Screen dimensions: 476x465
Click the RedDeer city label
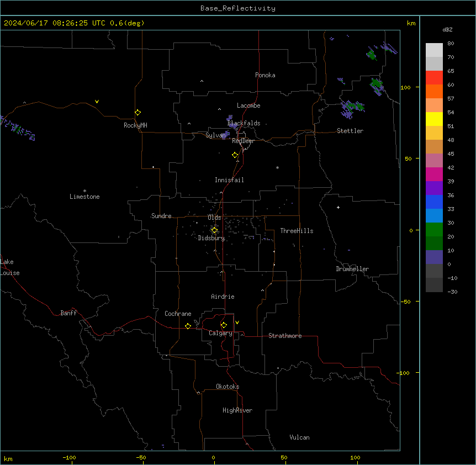(x=243, y=141)
